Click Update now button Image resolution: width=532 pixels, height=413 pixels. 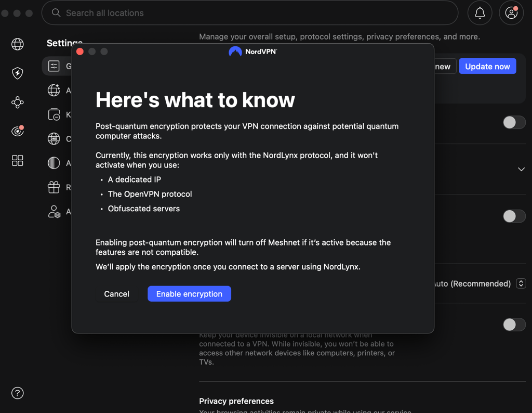click(487, 66)
